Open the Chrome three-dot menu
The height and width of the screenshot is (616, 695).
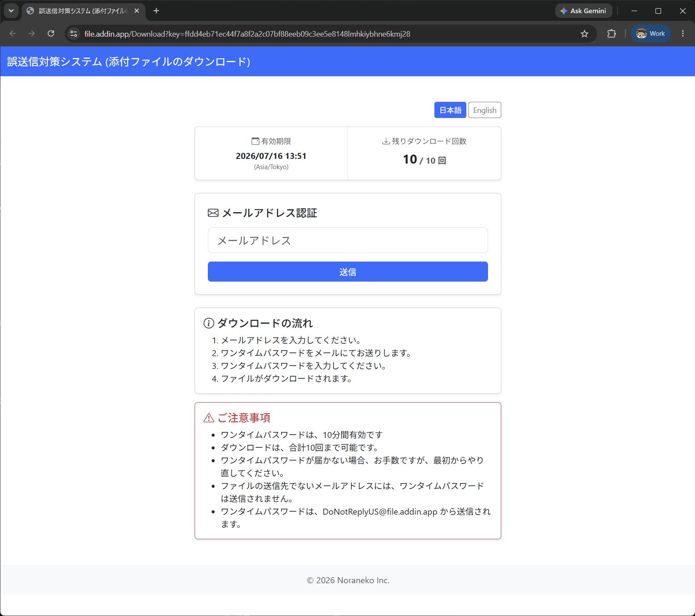click(x=683, y=34)
